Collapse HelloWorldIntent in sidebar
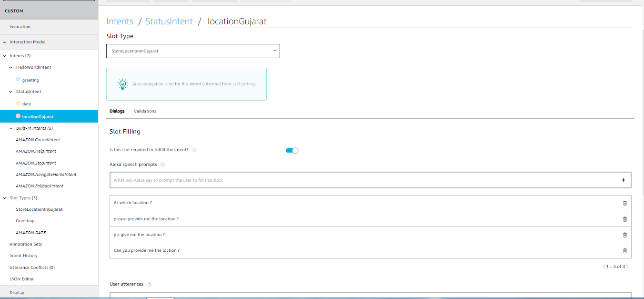644x299 pixels. click(11, 67)
